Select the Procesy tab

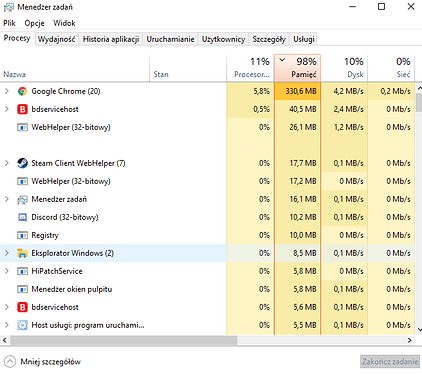pos(17,38)
